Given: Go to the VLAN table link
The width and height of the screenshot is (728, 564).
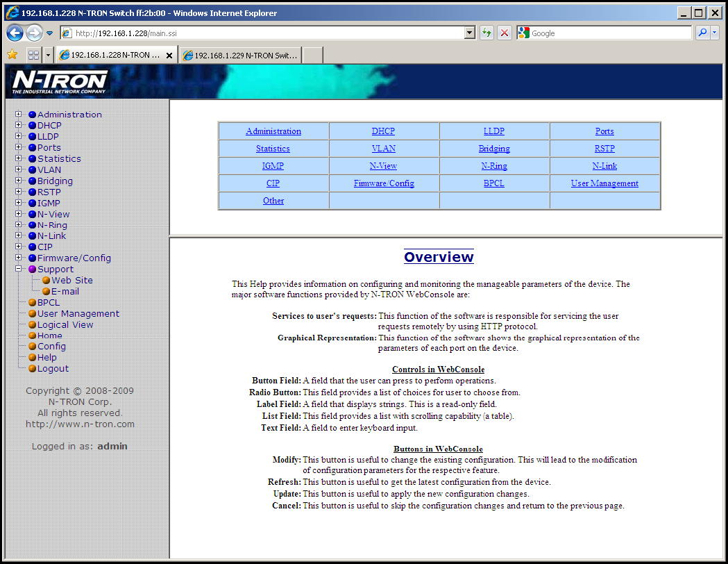Looking at the screenshot, I should [384, 148].
